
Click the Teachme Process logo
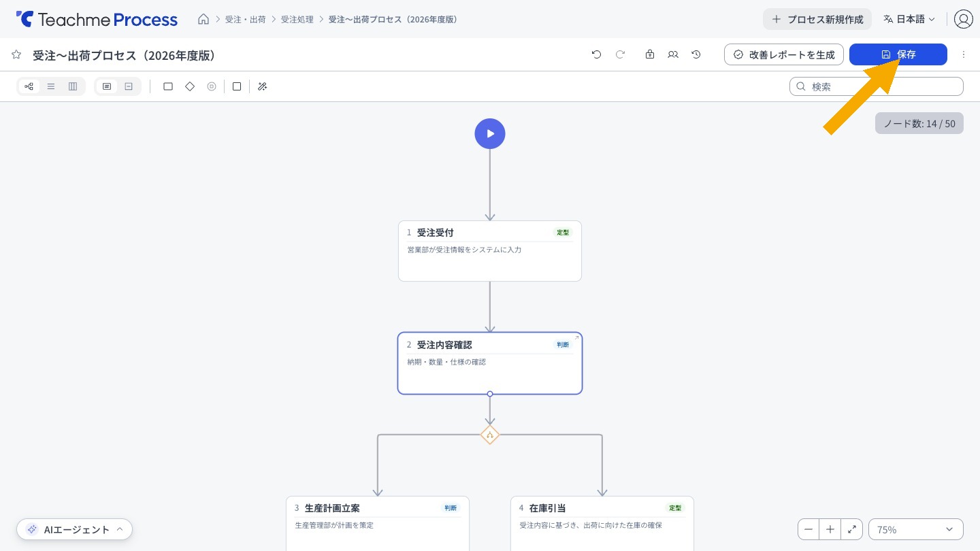(97, 19)
